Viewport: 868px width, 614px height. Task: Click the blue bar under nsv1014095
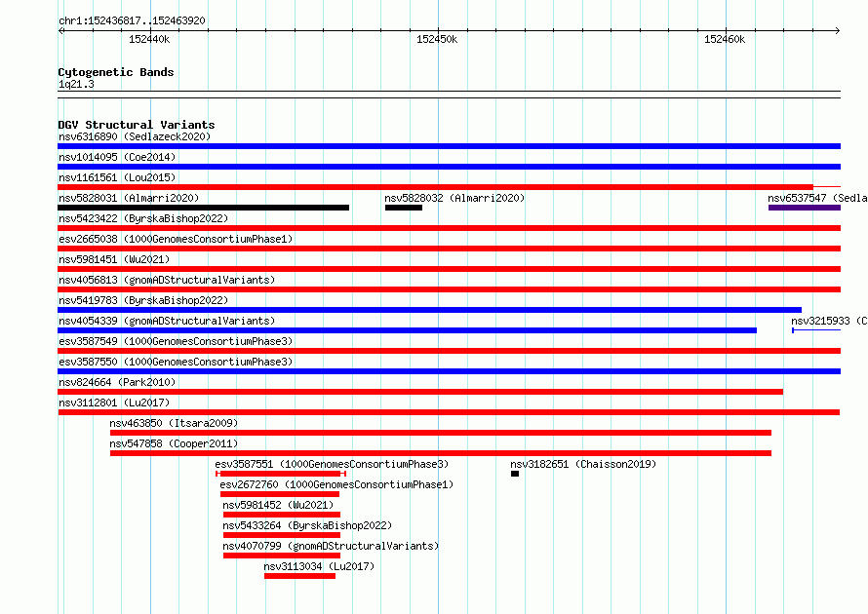point(449,167)
